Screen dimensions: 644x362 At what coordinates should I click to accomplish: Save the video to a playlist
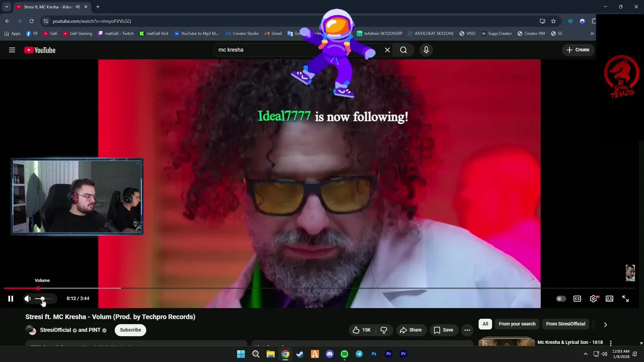(443, 330)
